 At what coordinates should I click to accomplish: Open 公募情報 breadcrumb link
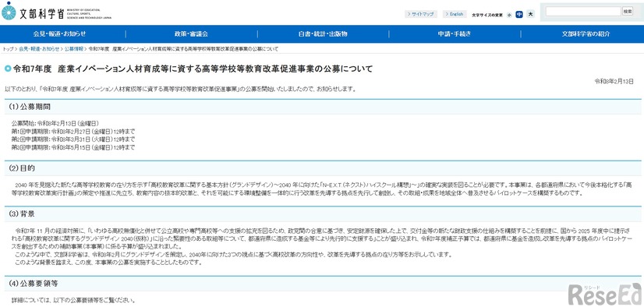74,49
